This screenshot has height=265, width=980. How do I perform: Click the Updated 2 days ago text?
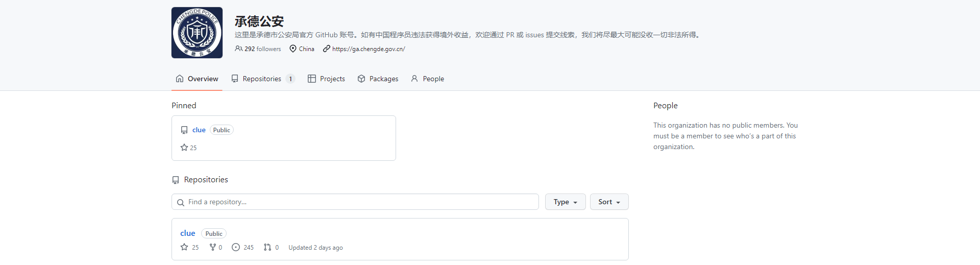point(315,248)
